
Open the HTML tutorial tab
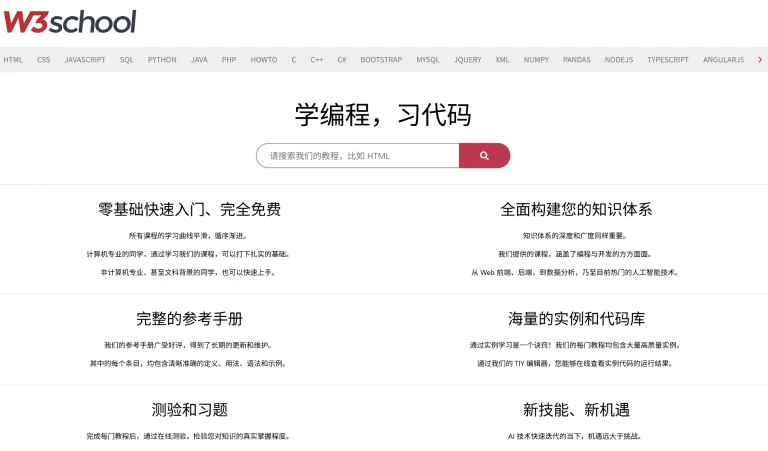pyautogui.click(x=13, y=60)
